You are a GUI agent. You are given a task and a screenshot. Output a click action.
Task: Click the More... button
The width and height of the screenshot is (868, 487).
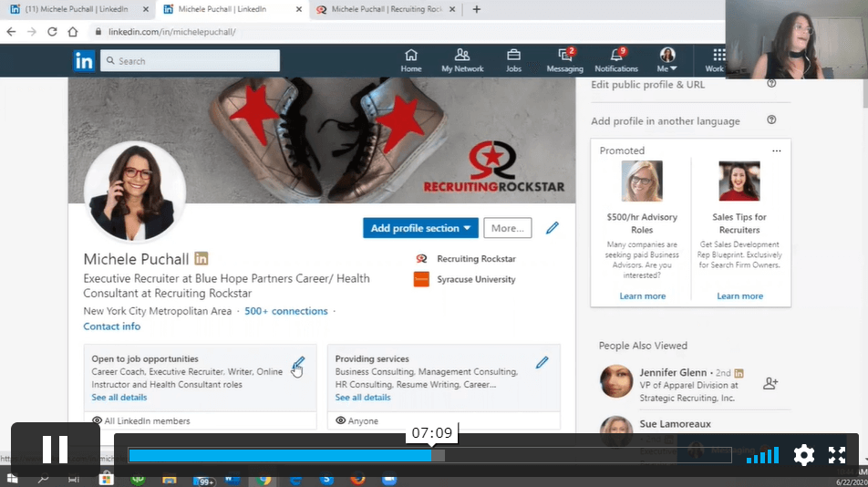click(508, 228)
